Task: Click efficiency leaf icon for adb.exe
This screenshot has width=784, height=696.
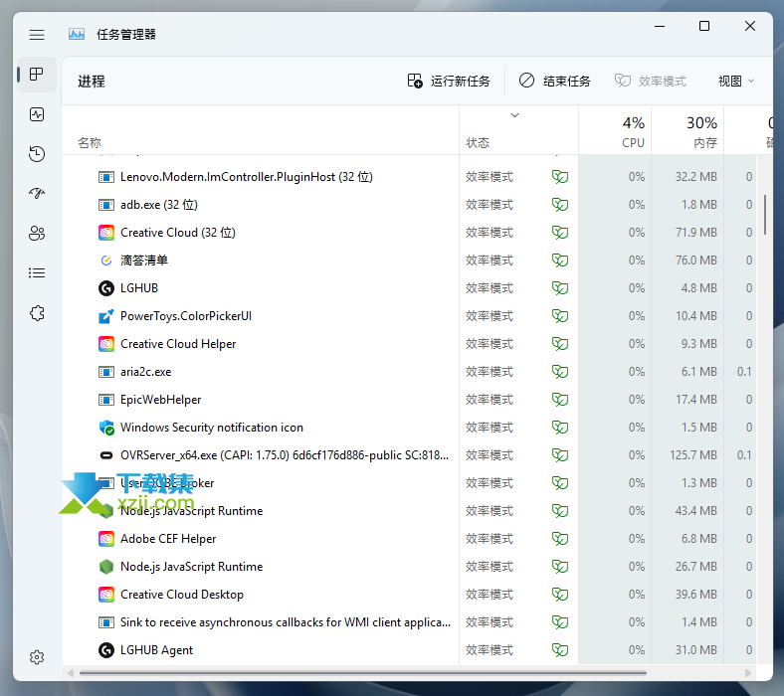Action: coord(560,205)
